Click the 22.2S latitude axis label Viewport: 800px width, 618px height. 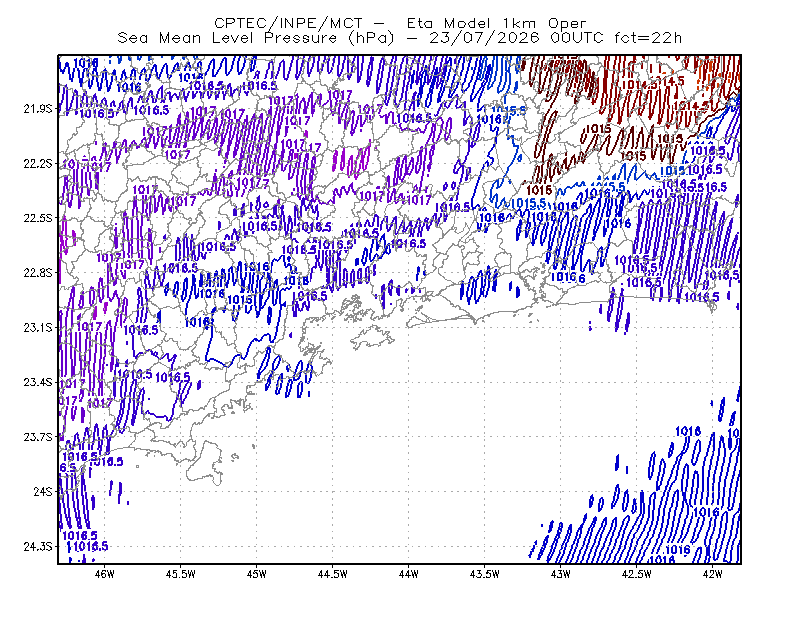click(x=38, y=163)
